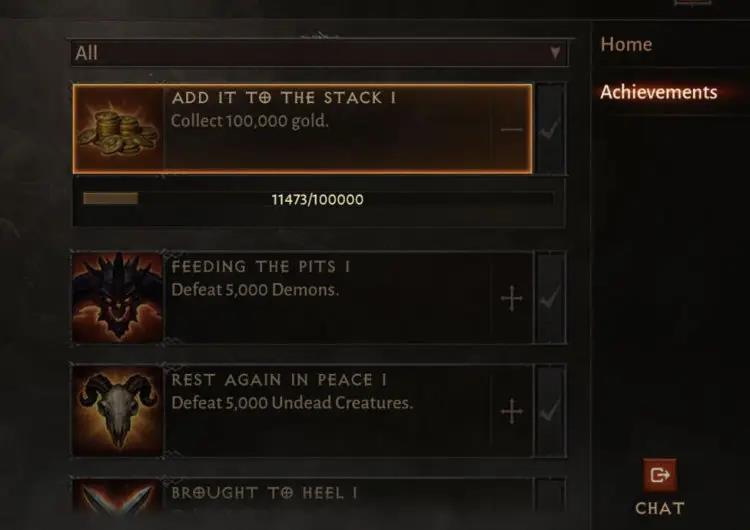750x530 pixels.
Task: Select the Achievements tab
Action: [659, 92]
